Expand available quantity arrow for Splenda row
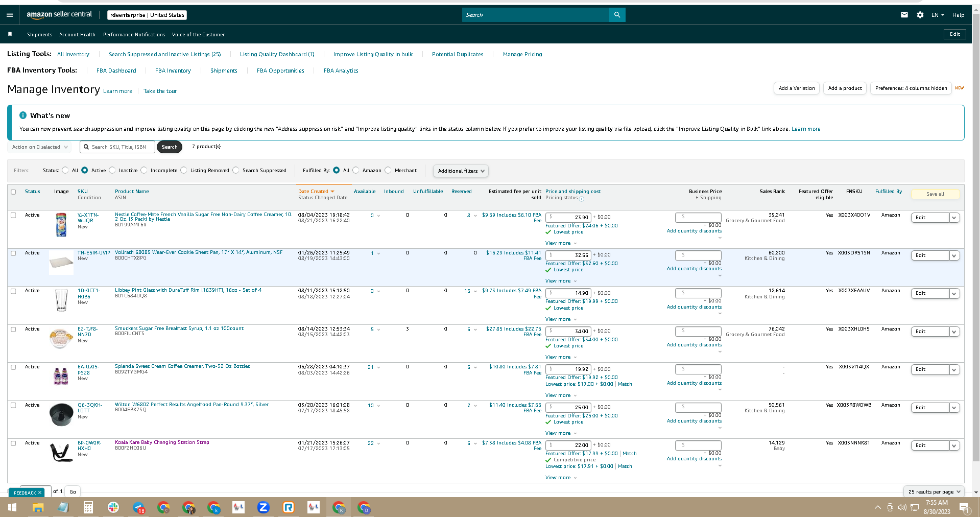980x517 pixels. click(x=378, y=367)
